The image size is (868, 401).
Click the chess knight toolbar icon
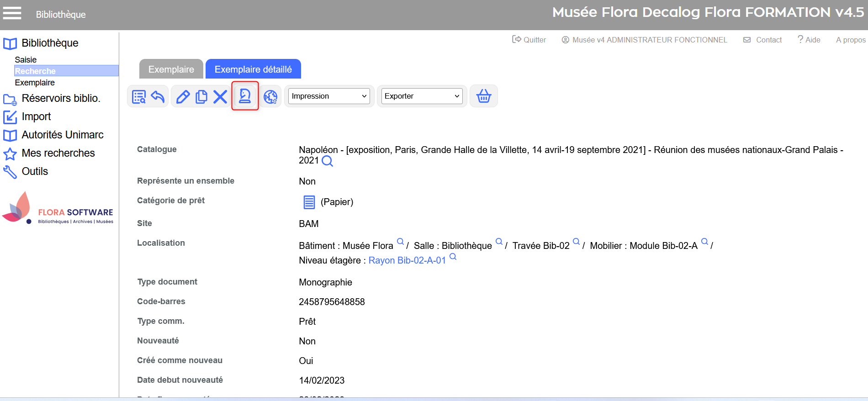tap(245, 96)
